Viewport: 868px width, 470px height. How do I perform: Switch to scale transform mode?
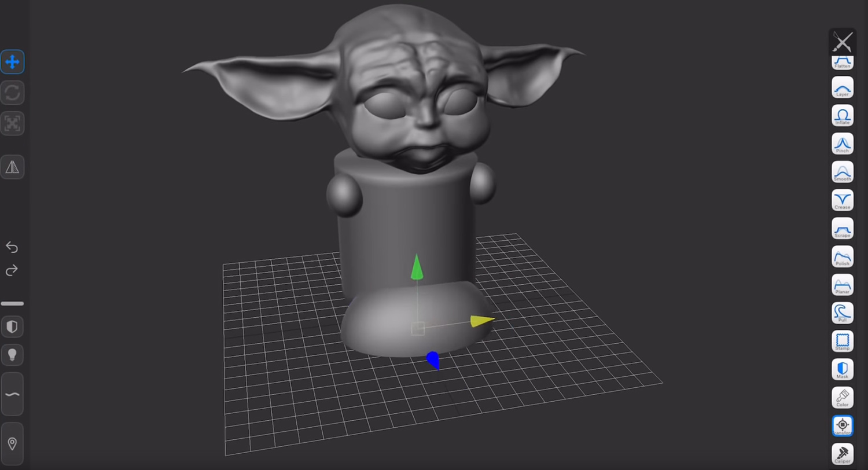(12, 123)
